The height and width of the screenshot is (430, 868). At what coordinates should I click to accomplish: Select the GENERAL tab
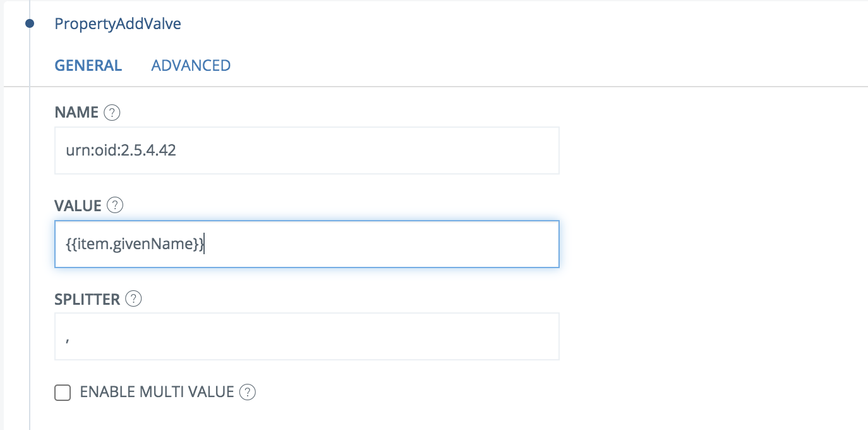[88, 65]
